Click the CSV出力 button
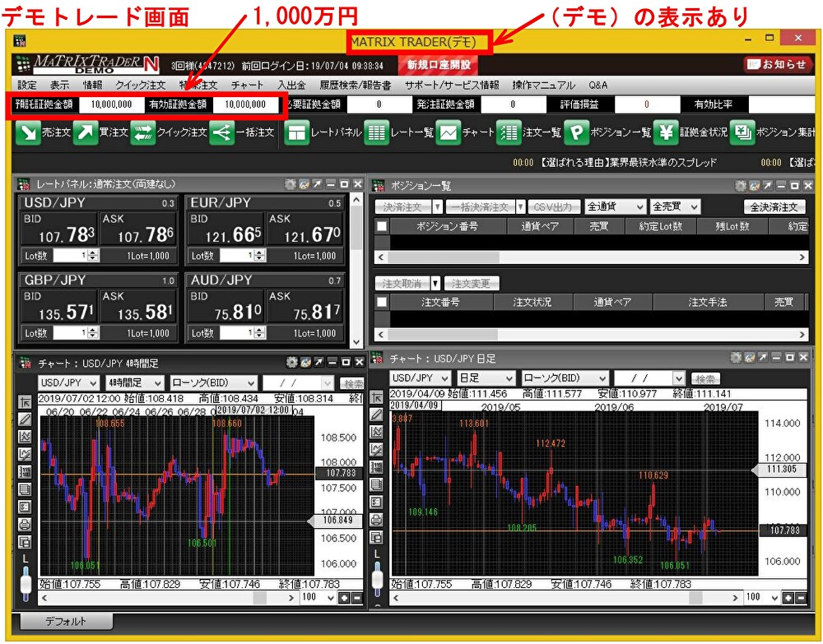Screen dimensions: 823x644 (x=553, y=207)
